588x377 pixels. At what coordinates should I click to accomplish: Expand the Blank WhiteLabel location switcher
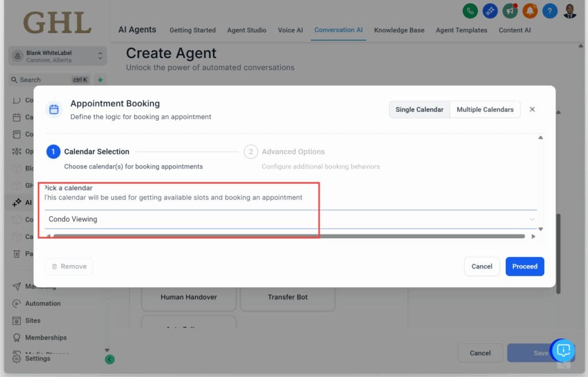tap(57, 56)
